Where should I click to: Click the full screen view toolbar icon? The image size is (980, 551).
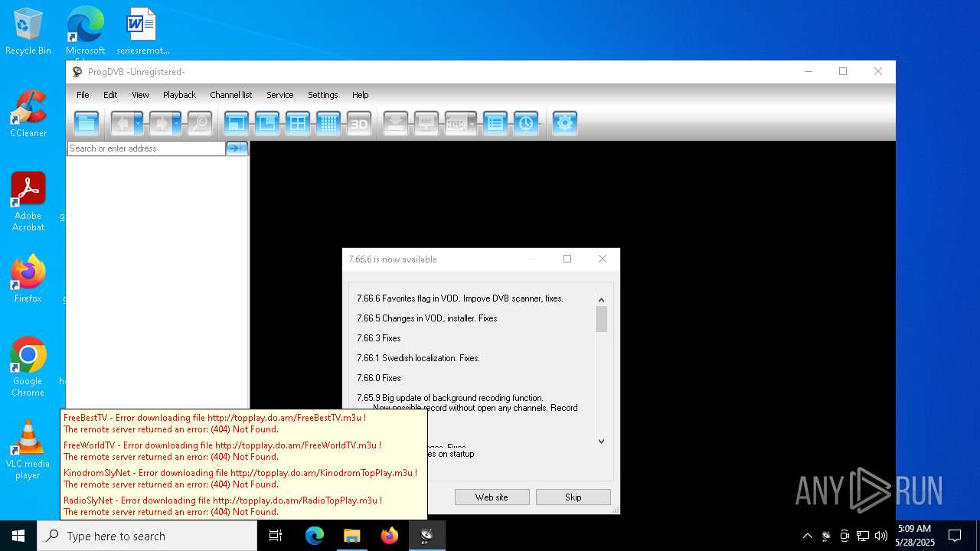coord(237,123)
